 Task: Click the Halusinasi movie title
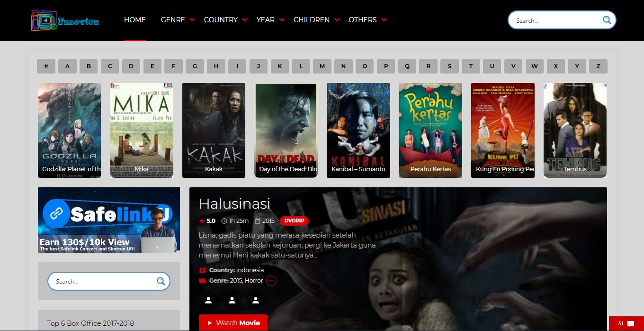pyautogui.click(x=234, y=203)
